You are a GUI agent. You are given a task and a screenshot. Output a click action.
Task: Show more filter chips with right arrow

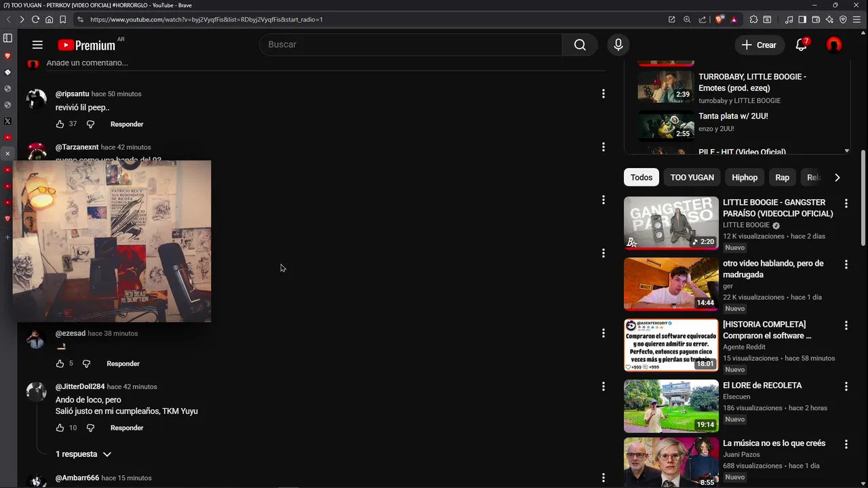837,178
